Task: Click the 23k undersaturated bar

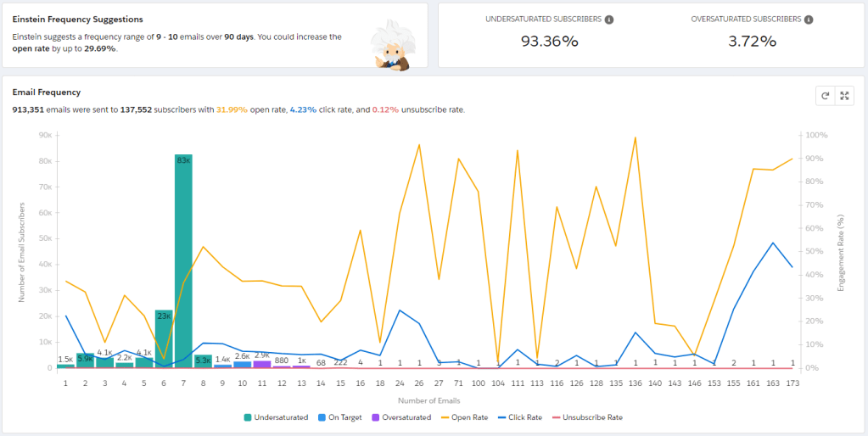Action: tap(164, 339)
